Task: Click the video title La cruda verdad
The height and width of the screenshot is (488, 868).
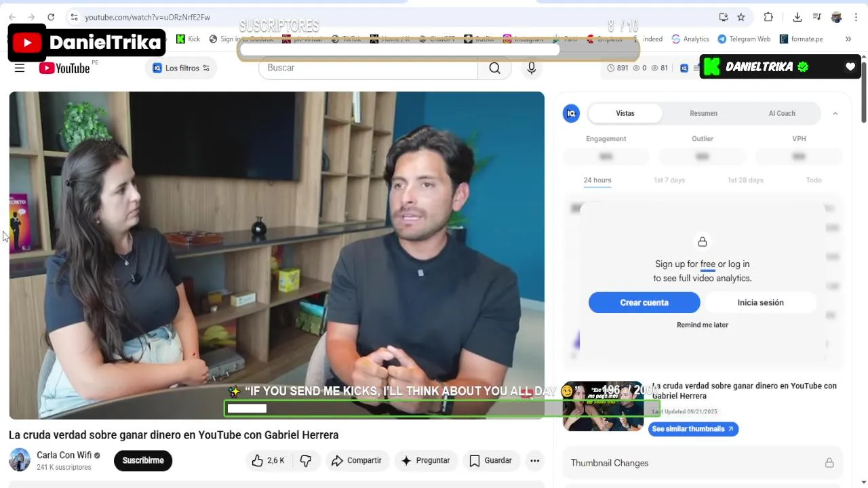Action: [x=174, y=435]
